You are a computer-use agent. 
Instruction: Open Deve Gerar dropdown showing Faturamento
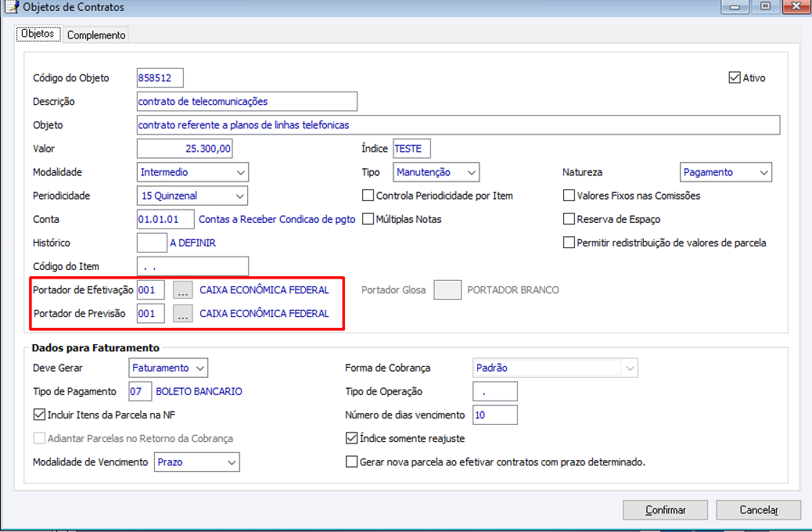[x=168, y=368]
